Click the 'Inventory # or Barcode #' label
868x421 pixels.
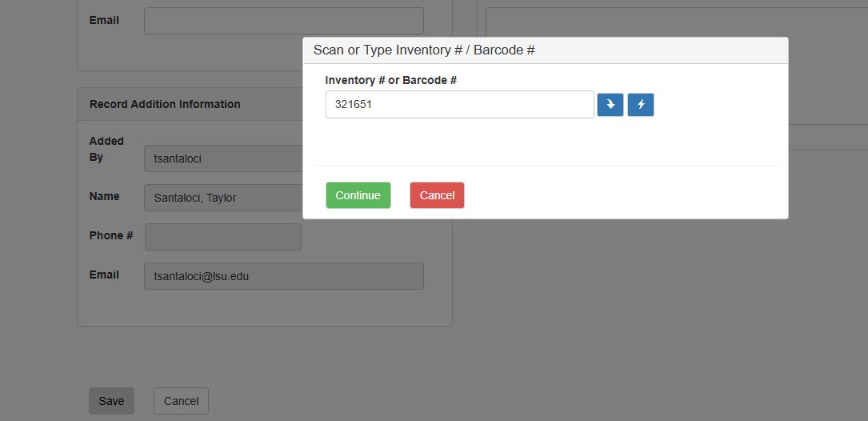point(390,80)
